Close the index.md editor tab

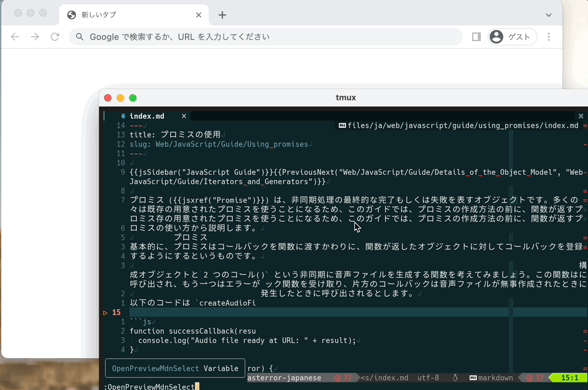click(184, 117)
